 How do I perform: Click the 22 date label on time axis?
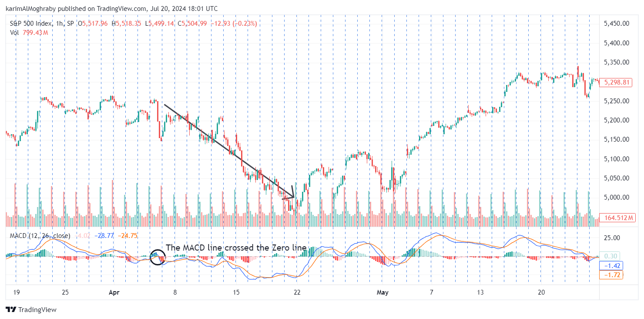(297, 292)
